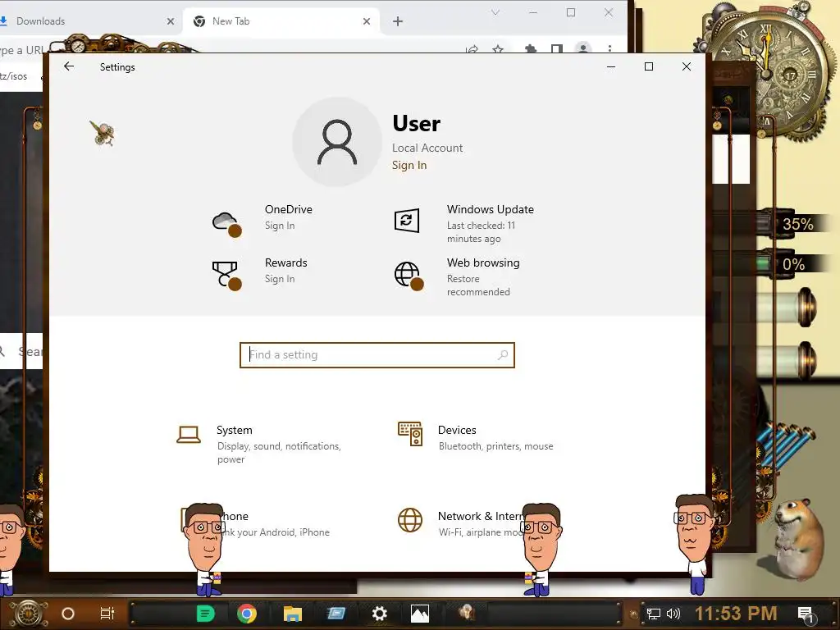Click Chrome's share page icon

pyautogui.click(x=472, y=49)
